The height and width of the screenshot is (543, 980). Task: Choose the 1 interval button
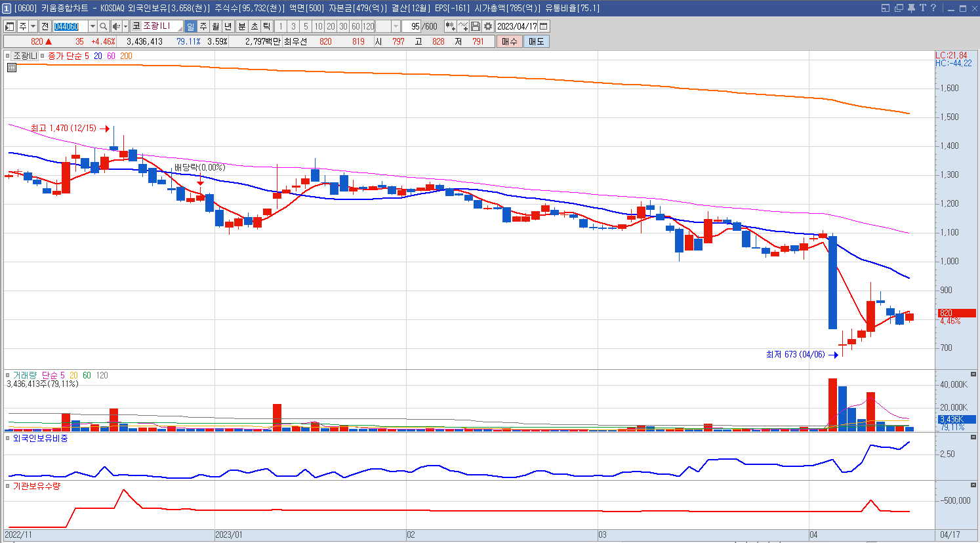pyautogui.click(x=281, y=26)
